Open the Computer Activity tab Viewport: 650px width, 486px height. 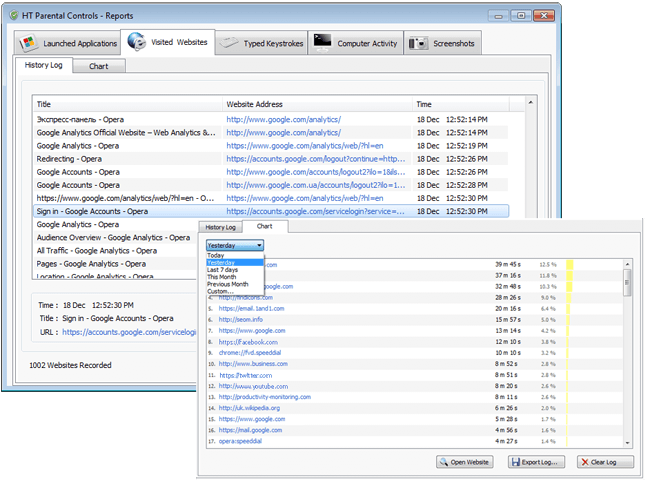[356, 43]
